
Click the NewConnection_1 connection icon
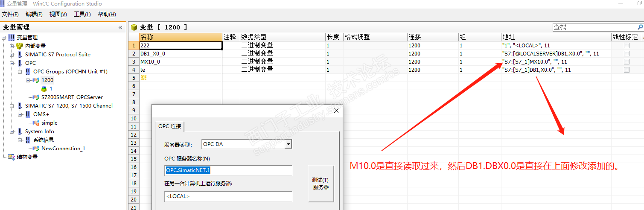coord(36,149)
